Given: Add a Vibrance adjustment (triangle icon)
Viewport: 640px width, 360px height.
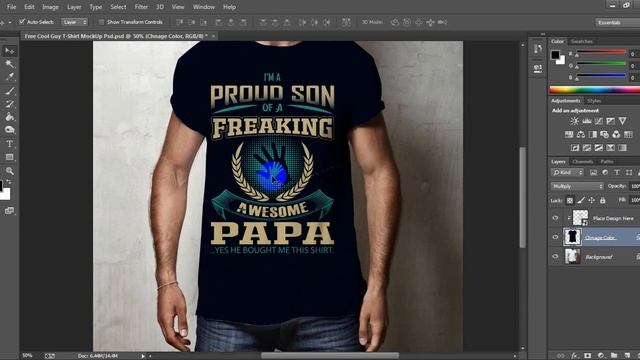Looking at the screenshot, I should point(622,121).
